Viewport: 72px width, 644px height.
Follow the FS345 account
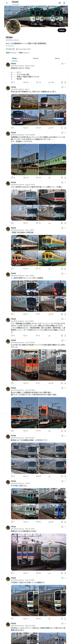pos(62,30)
